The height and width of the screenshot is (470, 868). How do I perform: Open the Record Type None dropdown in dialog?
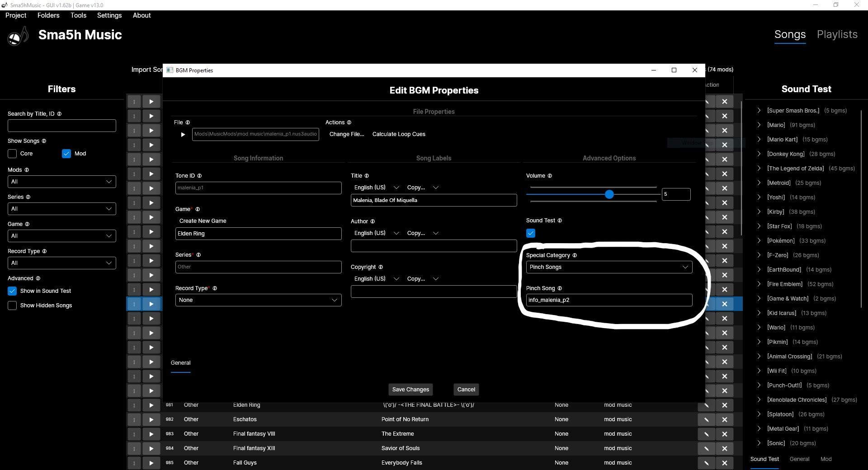[258, 300]
